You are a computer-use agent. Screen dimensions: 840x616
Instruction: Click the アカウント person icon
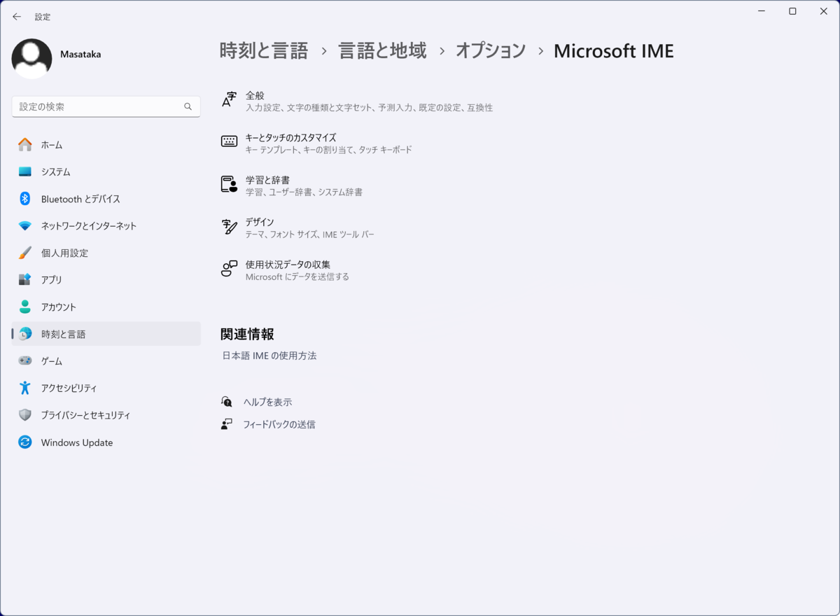pos(25,307)
